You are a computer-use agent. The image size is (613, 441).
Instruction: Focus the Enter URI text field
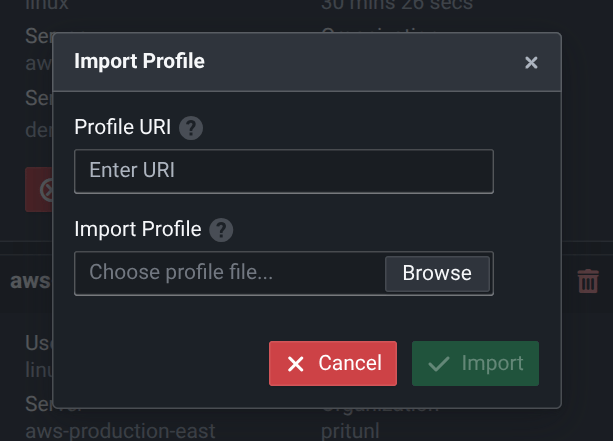click(283, 171)
